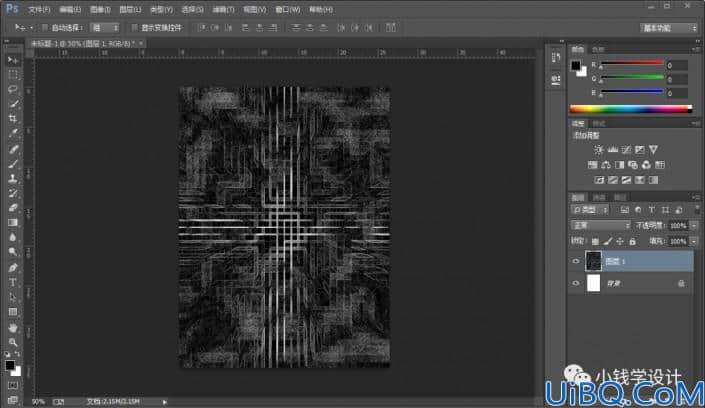Select the Spot Healing Brush tool
705x408 pixels.
(x=13, y=149)
